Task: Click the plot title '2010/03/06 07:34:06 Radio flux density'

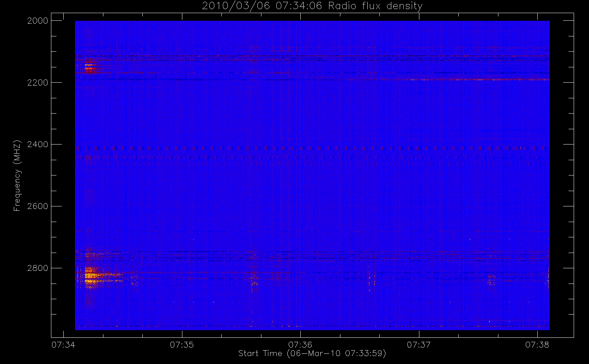Action: [312, 6]
